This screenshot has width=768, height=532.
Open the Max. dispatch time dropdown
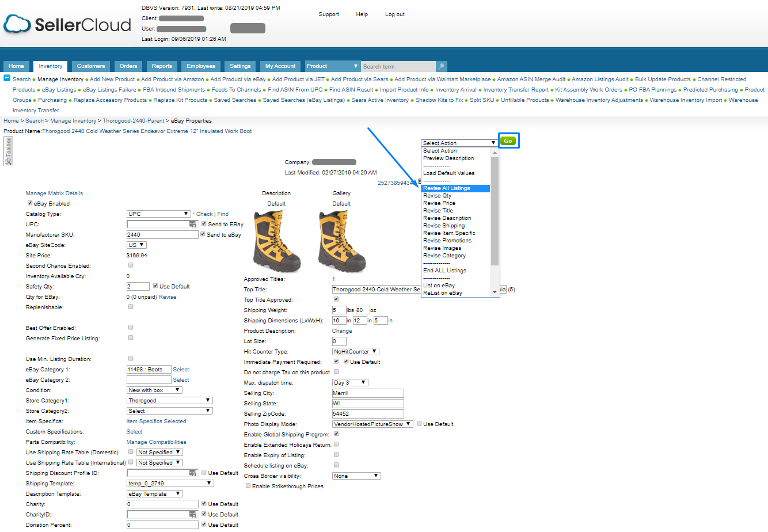pyautogui.click(x=350, y=382)
